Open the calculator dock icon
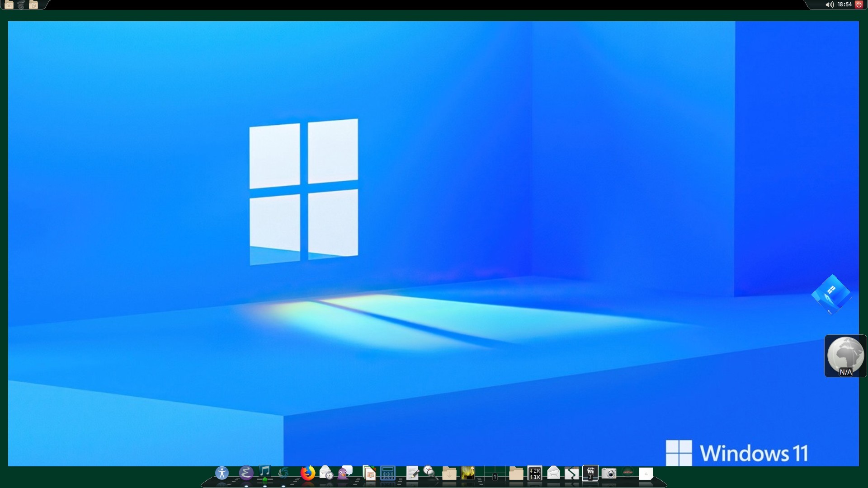The width and height of the screenshot is (868, 488). pos(388,473)
